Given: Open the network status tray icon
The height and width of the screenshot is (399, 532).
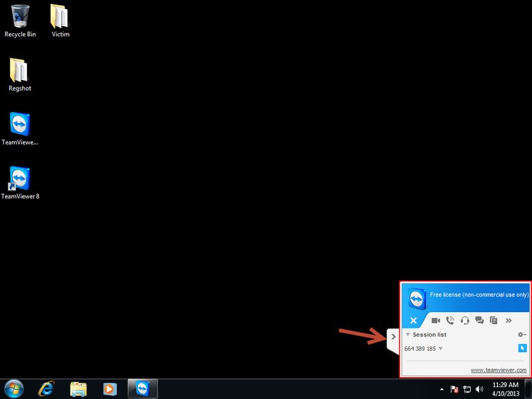Looking at the screenshot, I should coord(467,389).
